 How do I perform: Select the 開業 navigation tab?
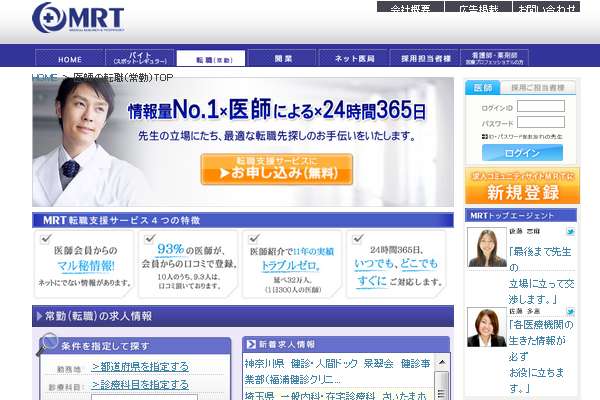(x=284, y=59)
